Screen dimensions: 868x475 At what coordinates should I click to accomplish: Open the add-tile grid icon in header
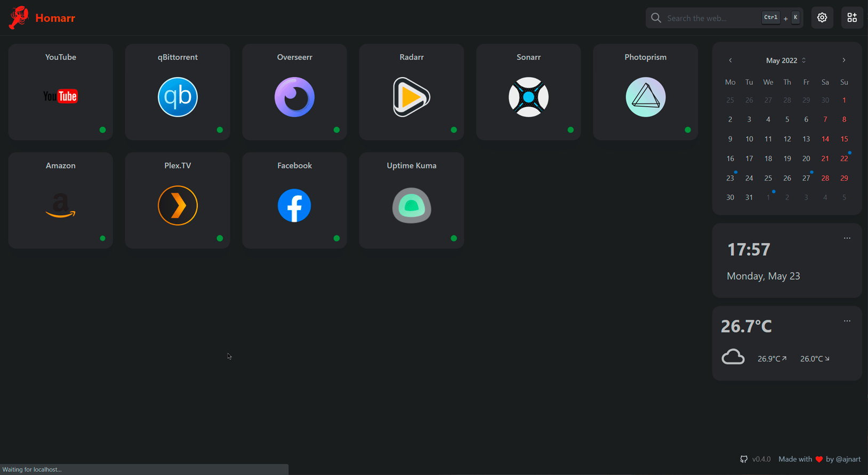coord(851,18)
